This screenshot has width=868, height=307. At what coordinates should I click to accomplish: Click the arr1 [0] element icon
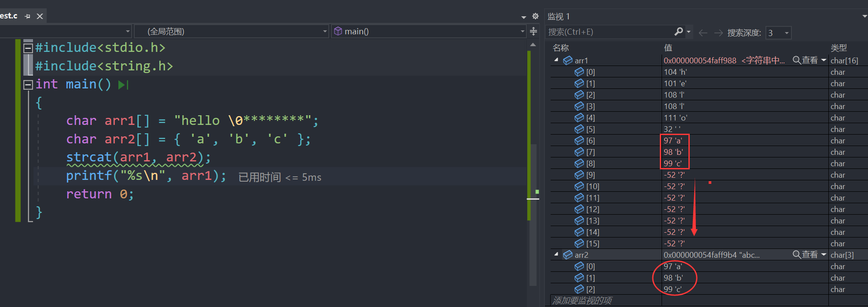[579, 72]
